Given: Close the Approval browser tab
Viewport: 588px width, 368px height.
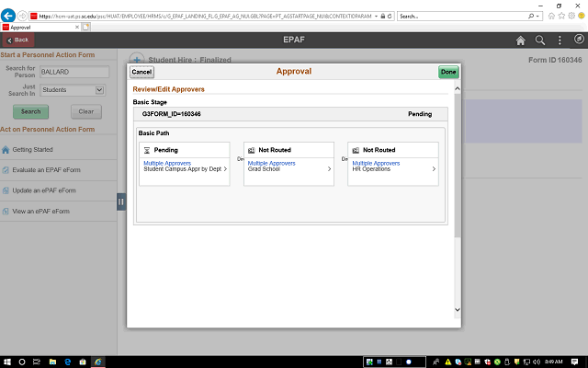Looking at the screenshot, I should [77, 27].
